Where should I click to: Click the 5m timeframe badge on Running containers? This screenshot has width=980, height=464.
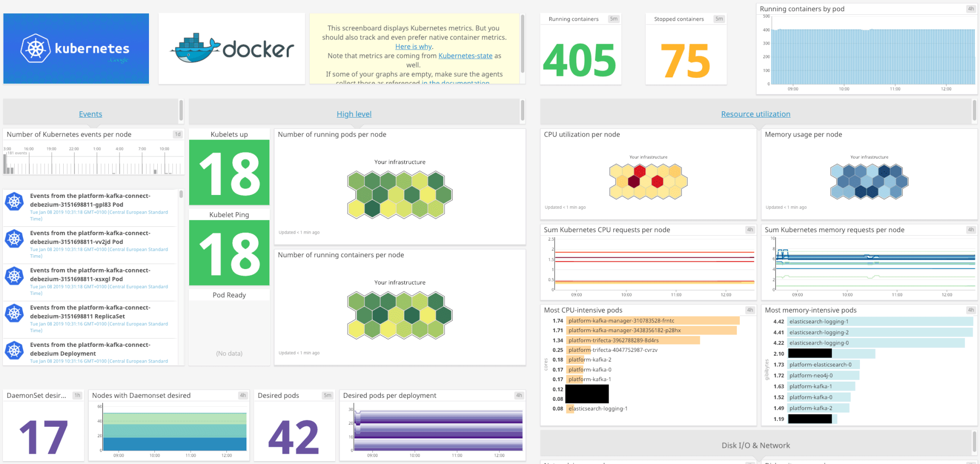tap(613, 19)
